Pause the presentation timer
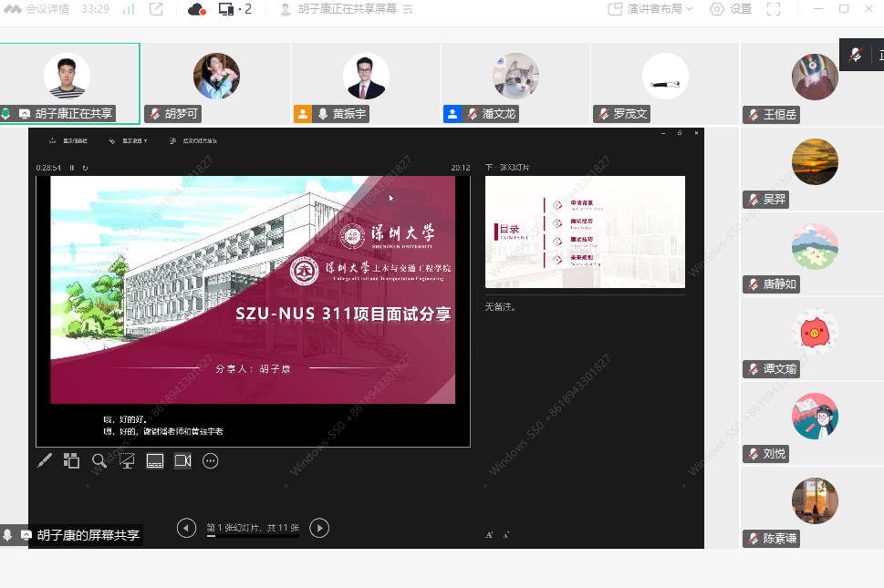 click(x=72, y=168)
